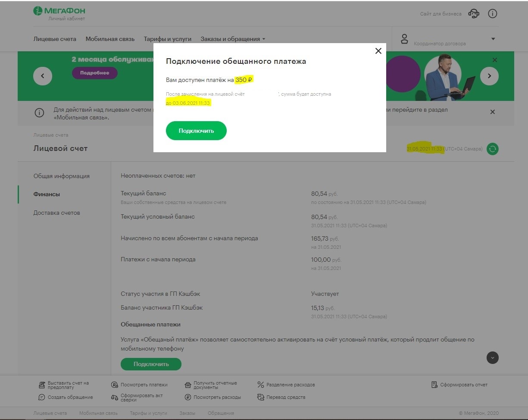The height and width of the screenshot is (420, 528).
Task: Click highlighted 350 ₽ amount in dialog
Action: click(x=244, y=80)
